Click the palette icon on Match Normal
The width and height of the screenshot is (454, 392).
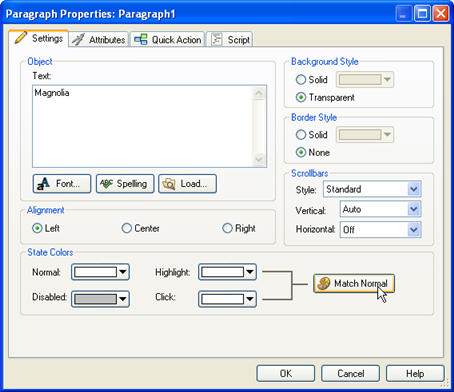click(x=324, y=283)
